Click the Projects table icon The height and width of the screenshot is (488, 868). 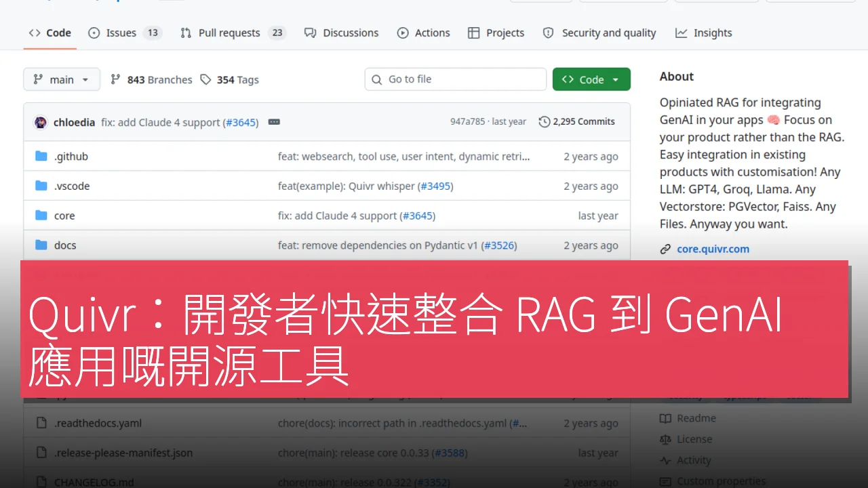[x=474, y=33]
